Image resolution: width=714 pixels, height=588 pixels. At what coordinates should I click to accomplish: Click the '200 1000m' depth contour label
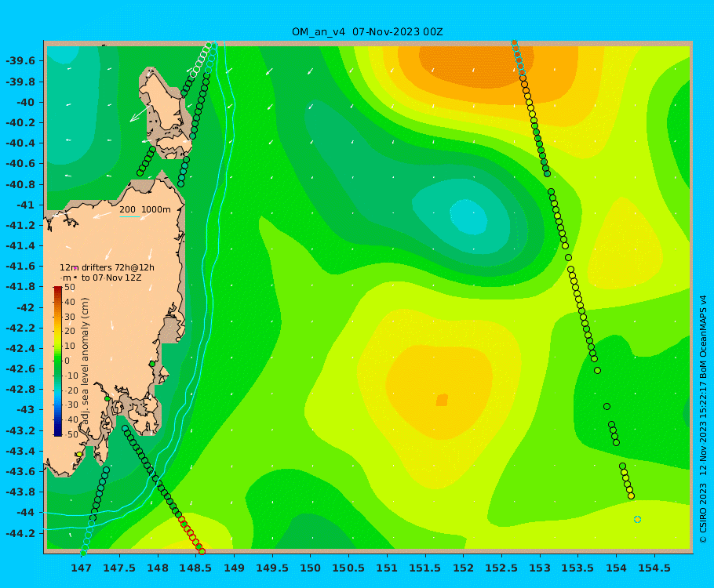point(145,209)
